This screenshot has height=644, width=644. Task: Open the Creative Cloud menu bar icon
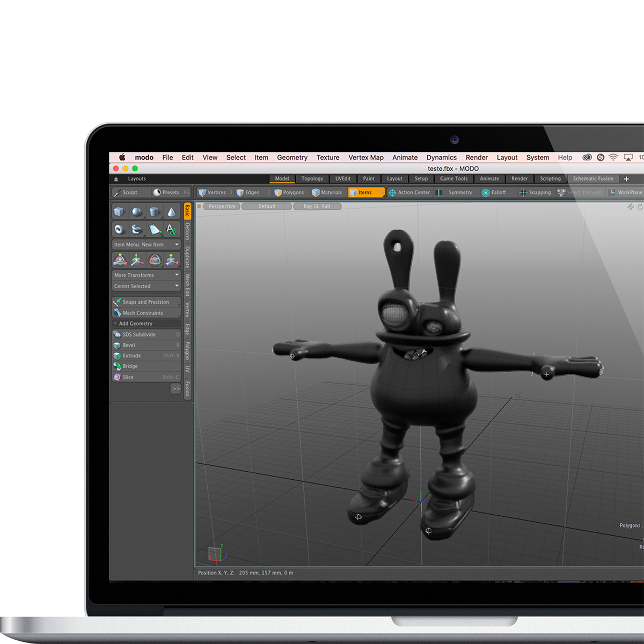587,157
